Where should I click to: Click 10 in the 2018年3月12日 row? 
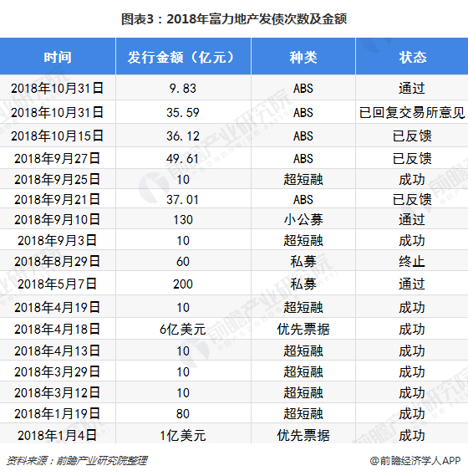[x=183, y=393]
